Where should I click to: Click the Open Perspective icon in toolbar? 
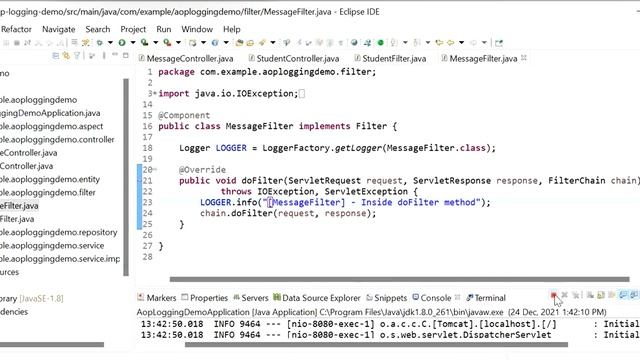[x=499, y=42]
